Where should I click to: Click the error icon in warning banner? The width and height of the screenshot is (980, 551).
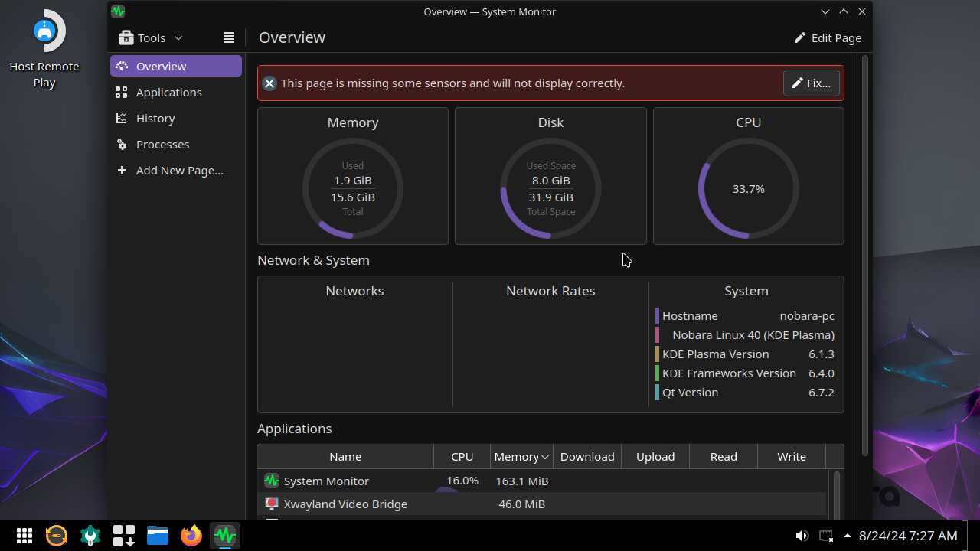pos(269,83)
